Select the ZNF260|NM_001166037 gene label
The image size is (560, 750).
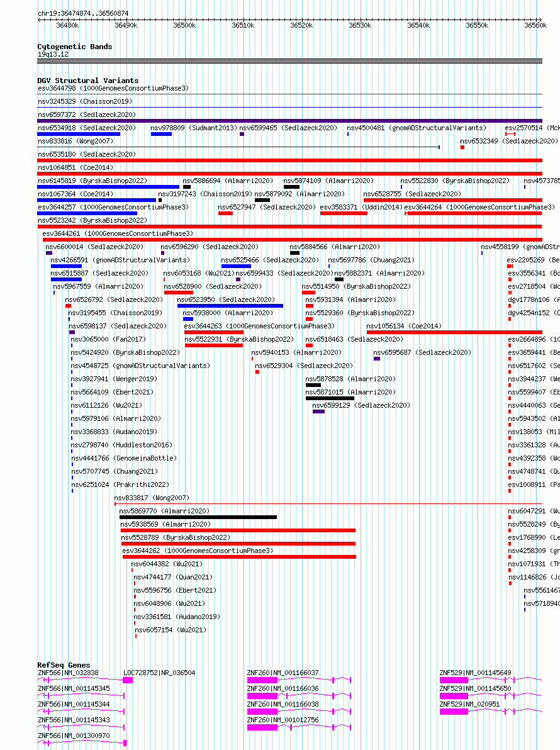point(283,673)
